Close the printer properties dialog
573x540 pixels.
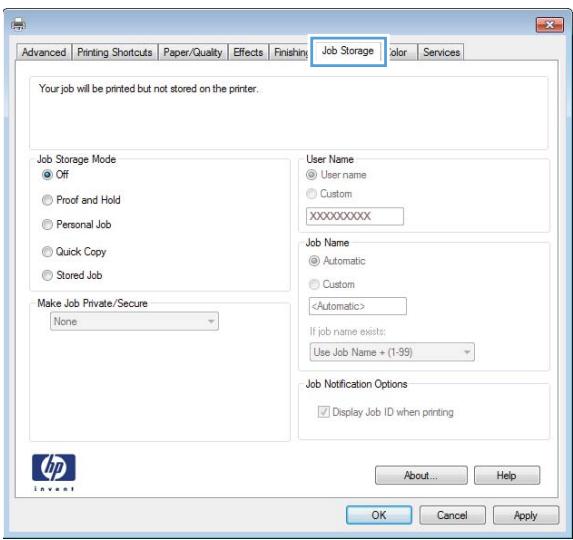549,25
